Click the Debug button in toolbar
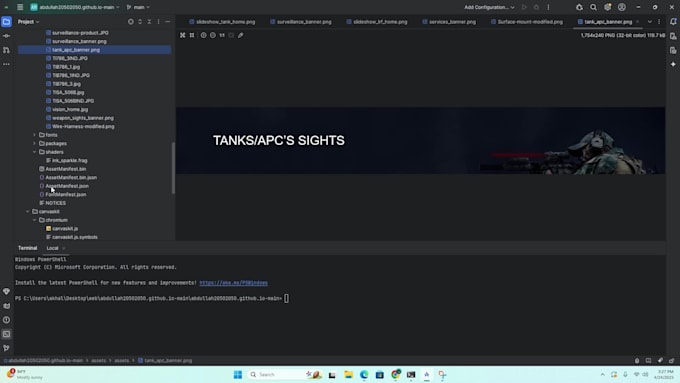This screenshot has width=680, height=383. tap(536, 7)
